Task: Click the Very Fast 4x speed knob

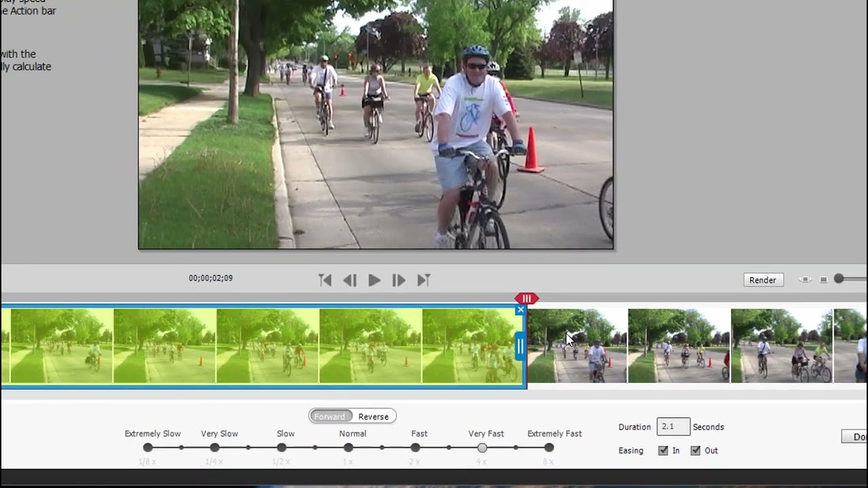Action: point(482,447)
